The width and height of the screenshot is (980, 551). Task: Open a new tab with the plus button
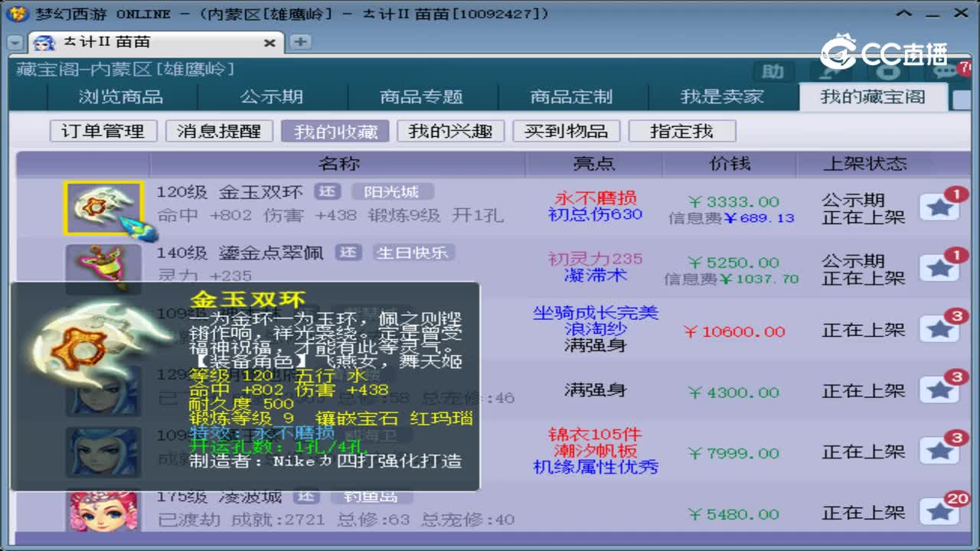[x=300, y=42]
